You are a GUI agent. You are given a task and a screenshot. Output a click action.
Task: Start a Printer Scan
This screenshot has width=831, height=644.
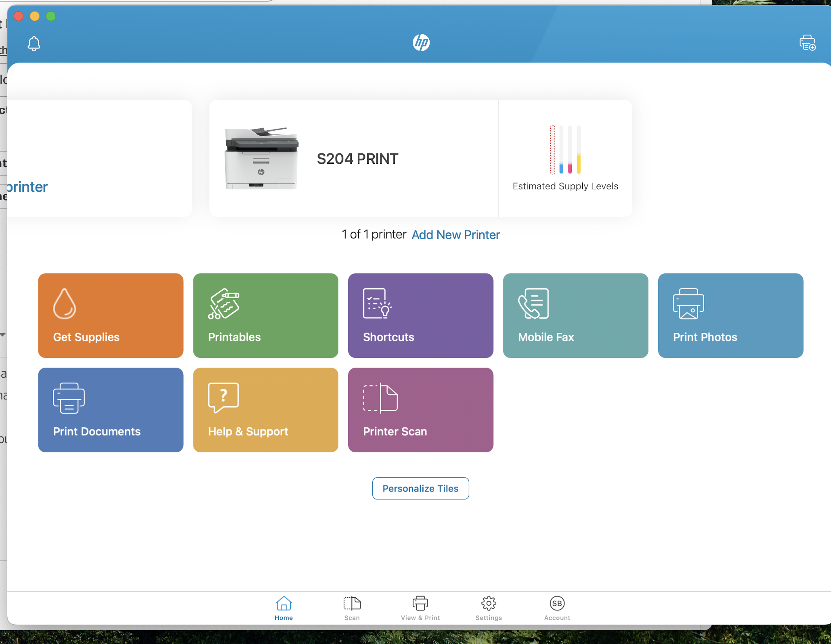(x=420, y=410)
